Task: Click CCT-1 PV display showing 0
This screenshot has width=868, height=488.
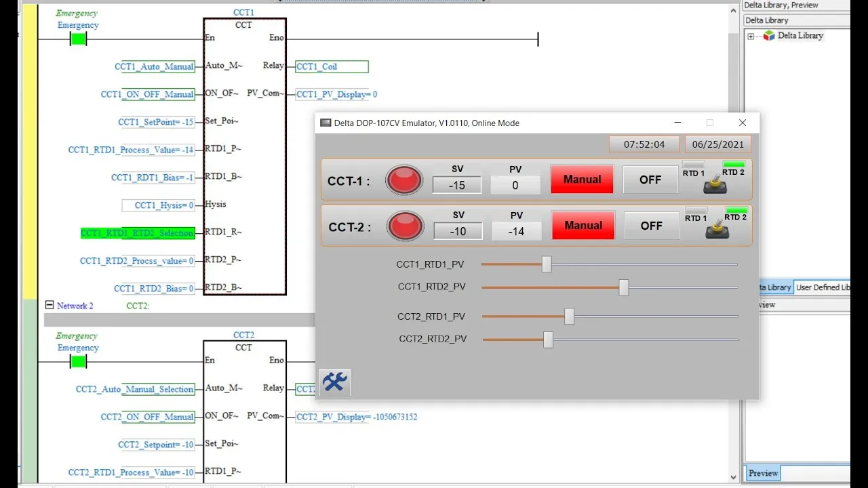Action: pos(515,185)
